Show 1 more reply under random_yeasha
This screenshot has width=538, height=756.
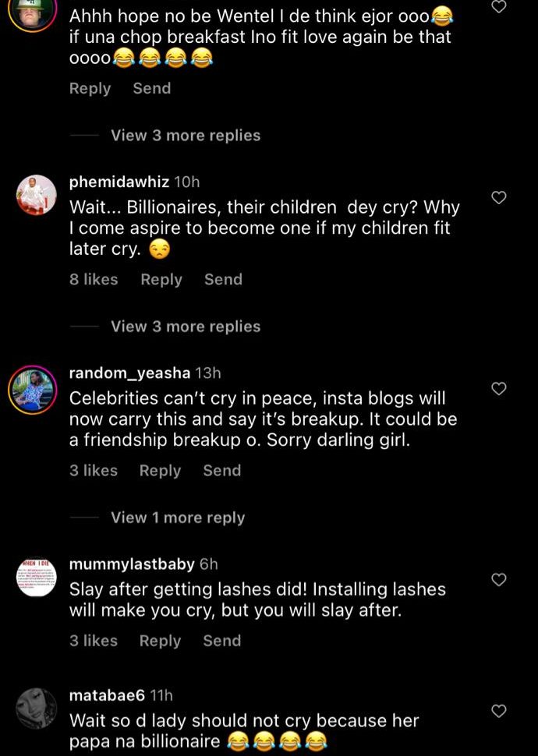coord(178,518)
